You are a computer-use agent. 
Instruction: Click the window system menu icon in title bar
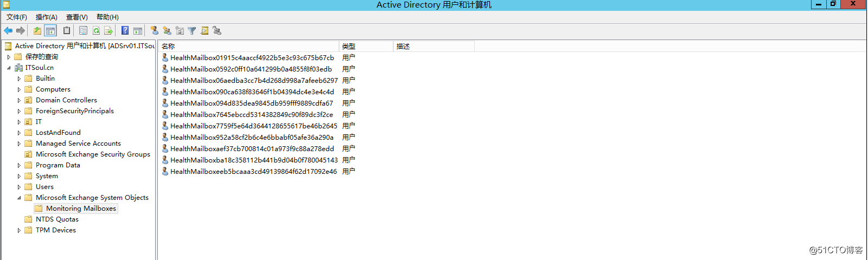[x=6, y=4]
